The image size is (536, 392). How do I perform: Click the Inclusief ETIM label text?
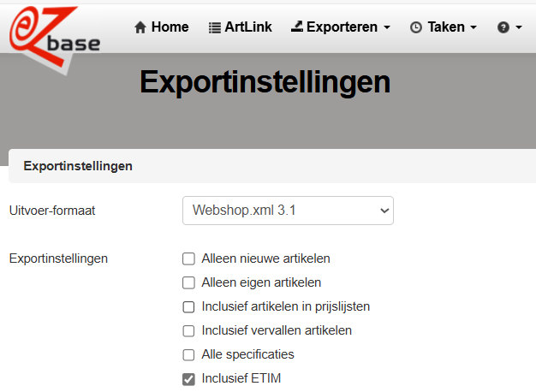tap(241, 378)
